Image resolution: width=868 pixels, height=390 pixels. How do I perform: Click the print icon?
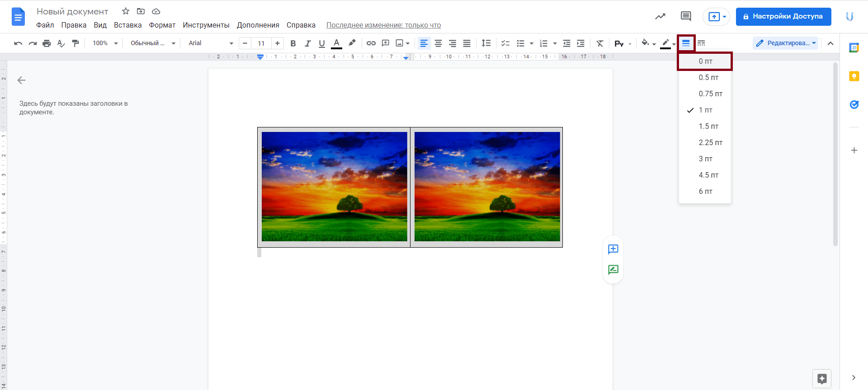47,43
